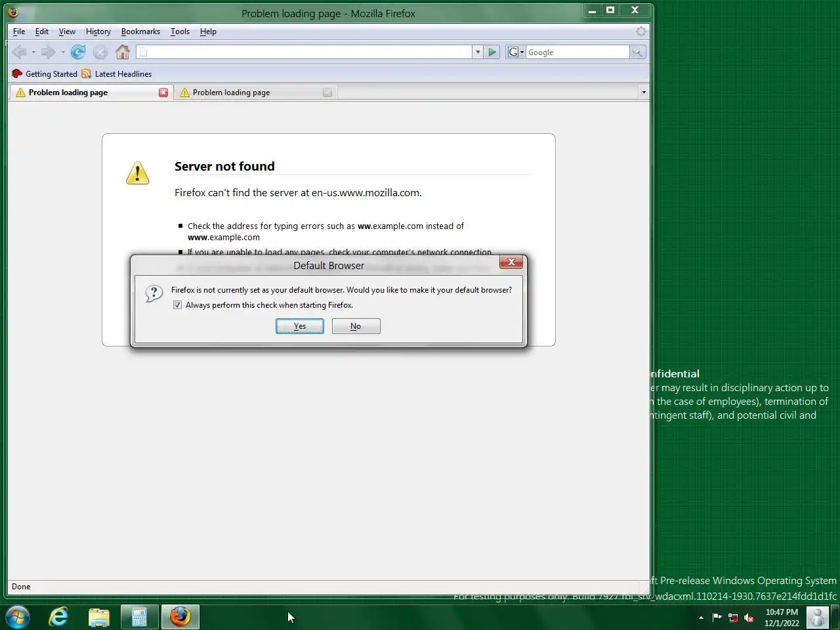
Task: Go to the Home page icon
Action: (x=123, y=52)
